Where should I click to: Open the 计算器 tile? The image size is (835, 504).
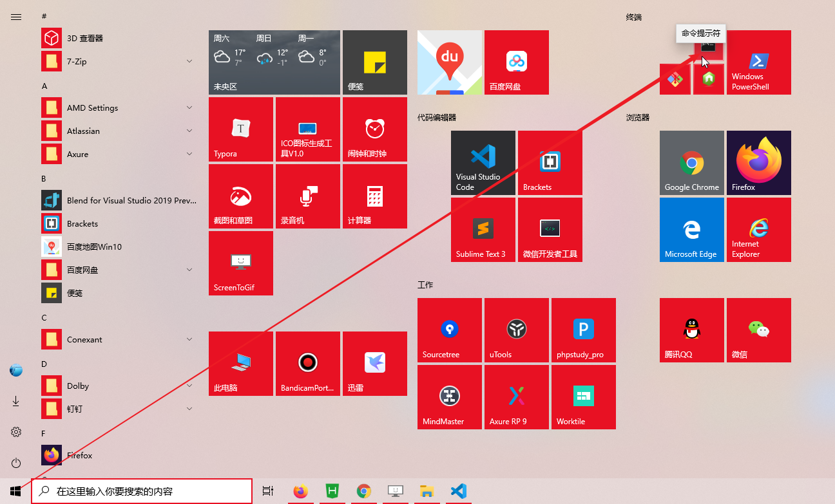click(x=375, y=196)
